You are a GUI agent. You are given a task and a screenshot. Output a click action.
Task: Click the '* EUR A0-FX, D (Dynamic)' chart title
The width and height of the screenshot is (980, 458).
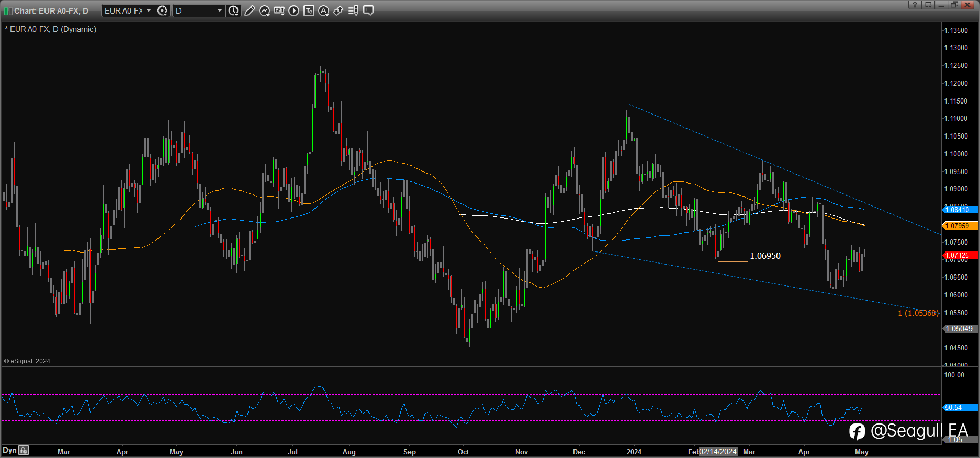click(51, 29)
